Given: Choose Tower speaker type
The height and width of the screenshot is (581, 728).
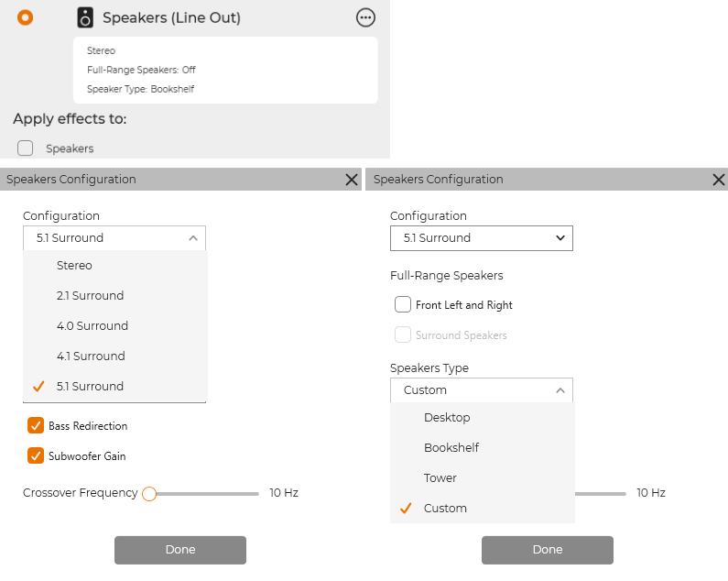Looking at the screenshot, I should pos(440,478).
